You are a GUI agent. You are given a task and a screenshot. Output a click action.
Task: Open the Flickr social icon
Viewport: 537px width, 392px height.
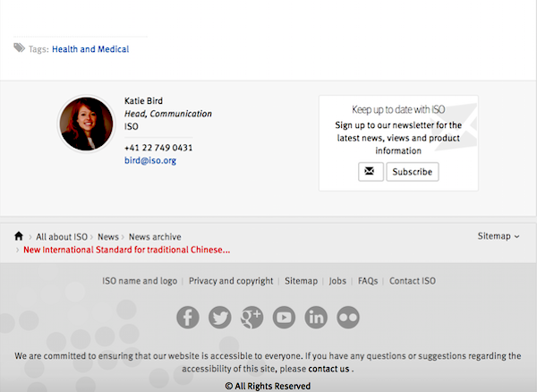pyautogui.click(x=348, y=318)
